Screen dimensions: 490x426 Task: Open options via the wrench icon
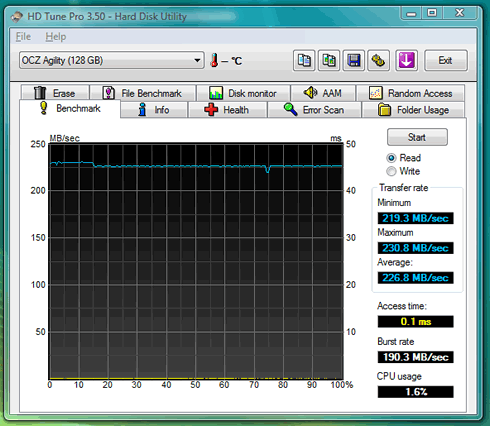(x=378, y=61)
